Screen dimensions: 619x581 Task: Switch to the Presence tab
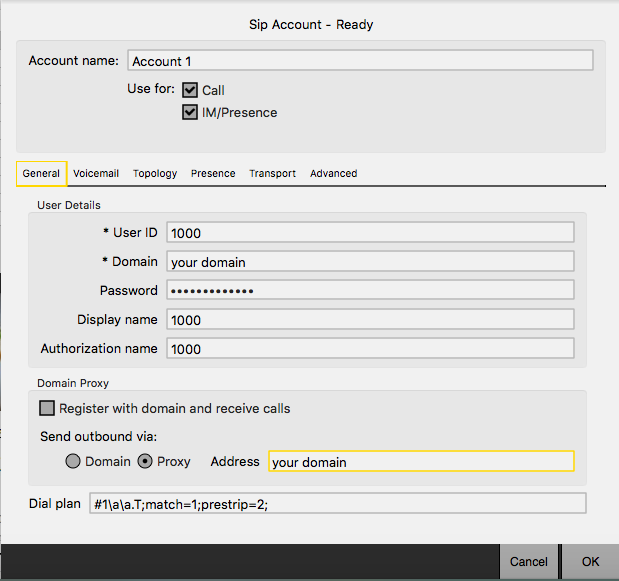pos(213,174)
